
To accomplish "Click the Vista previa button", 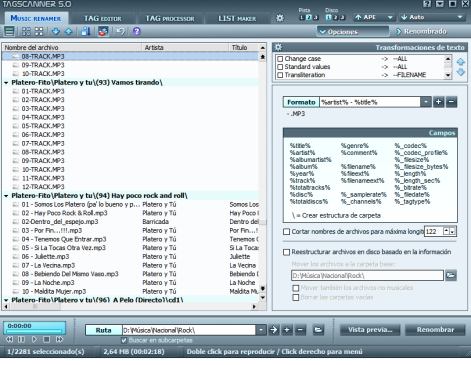I will pos(370,330).
